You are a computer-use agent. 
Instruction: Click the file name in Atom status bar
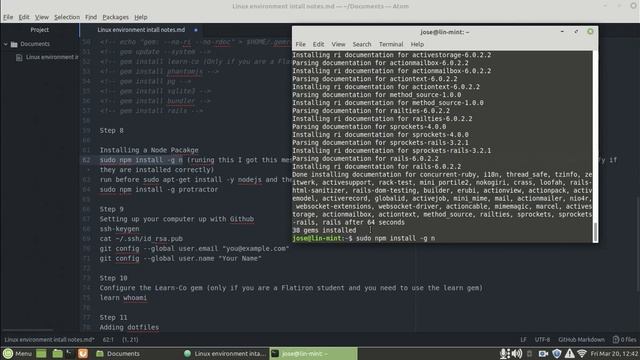coord(49,340)
